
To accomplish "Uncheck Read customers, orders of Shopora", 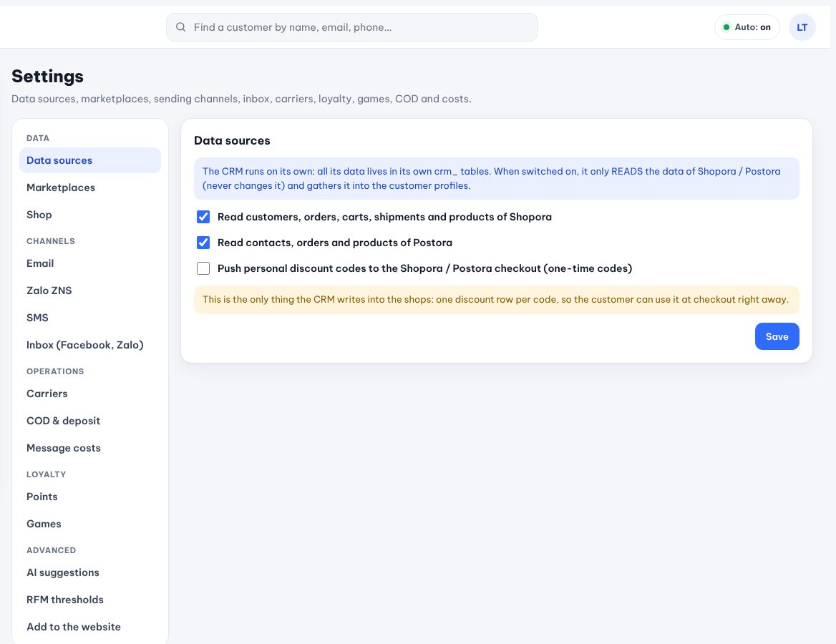I will (203, 216).
